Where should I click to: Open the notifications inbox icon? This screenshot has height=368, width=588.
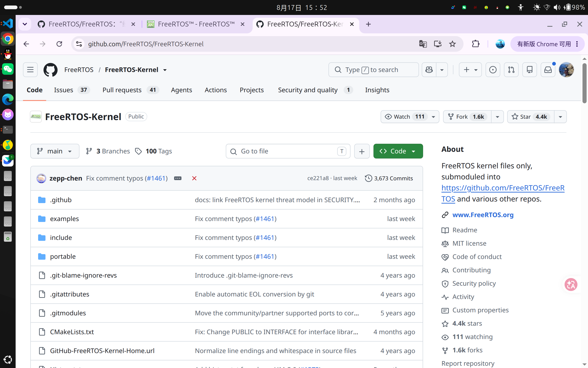click(548, 70)
